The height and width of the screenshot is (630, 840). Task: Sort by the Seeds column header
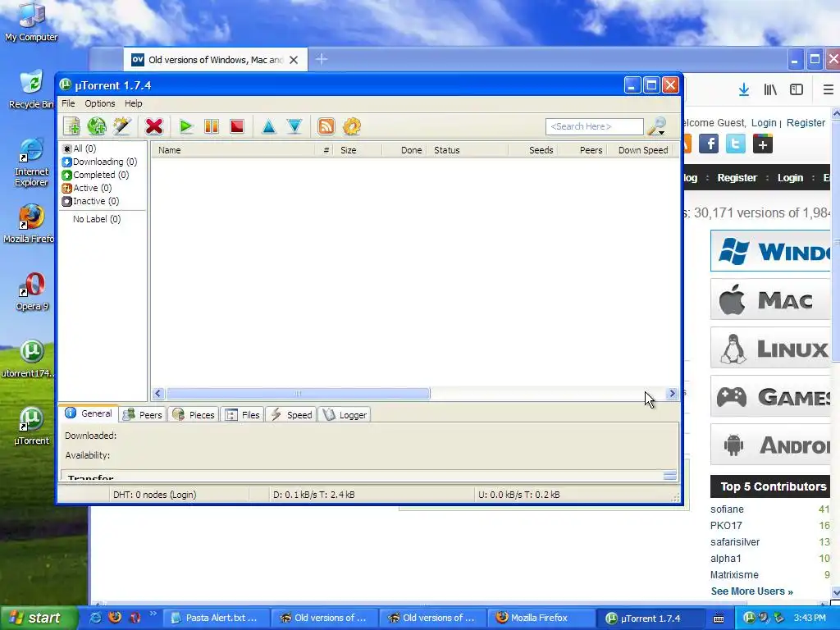pos(533,150)
